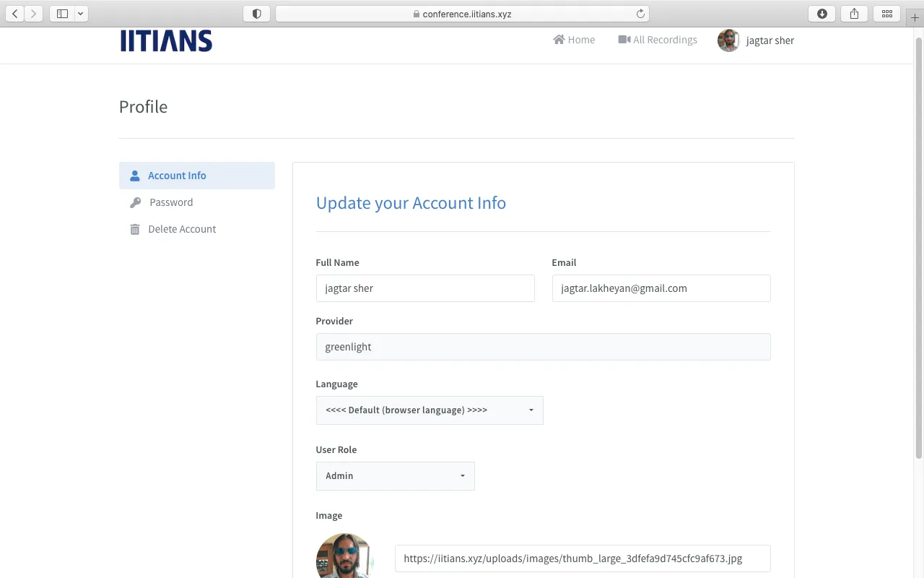Click the Provider field showing greenlight
Image resolution: width=924 pixels, height=578 pixels.
pyautogui.click(x=543, y=347)
